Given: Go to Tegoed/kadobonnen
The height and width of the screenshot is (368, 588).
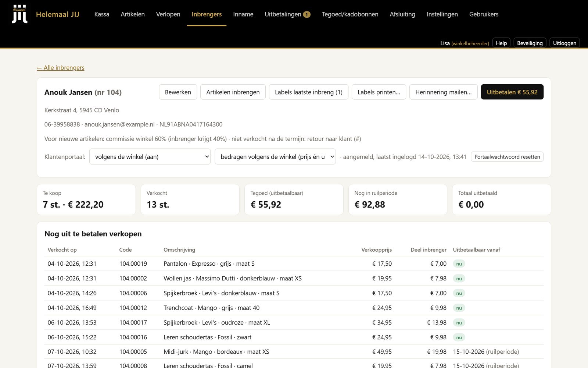Looking at the screenshot, I should coord(350,14).
